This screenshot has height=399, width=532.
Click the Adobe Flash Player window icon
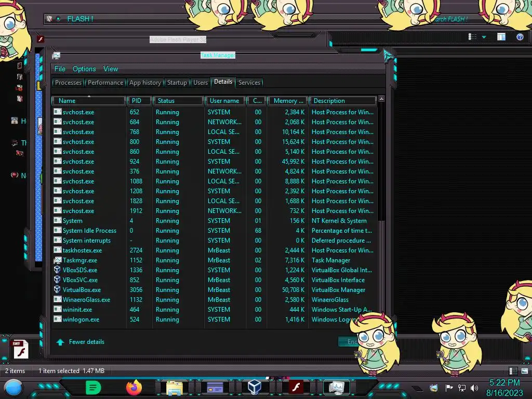pyautogui.click(x=41, y=39)
